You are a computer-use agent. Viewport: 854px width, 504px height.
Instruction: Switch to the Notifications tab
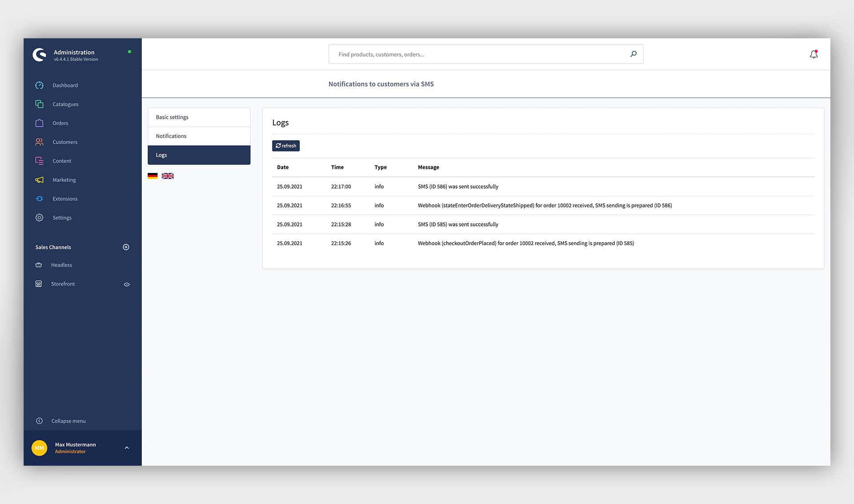pyautogui.click(x=199, y=136)
